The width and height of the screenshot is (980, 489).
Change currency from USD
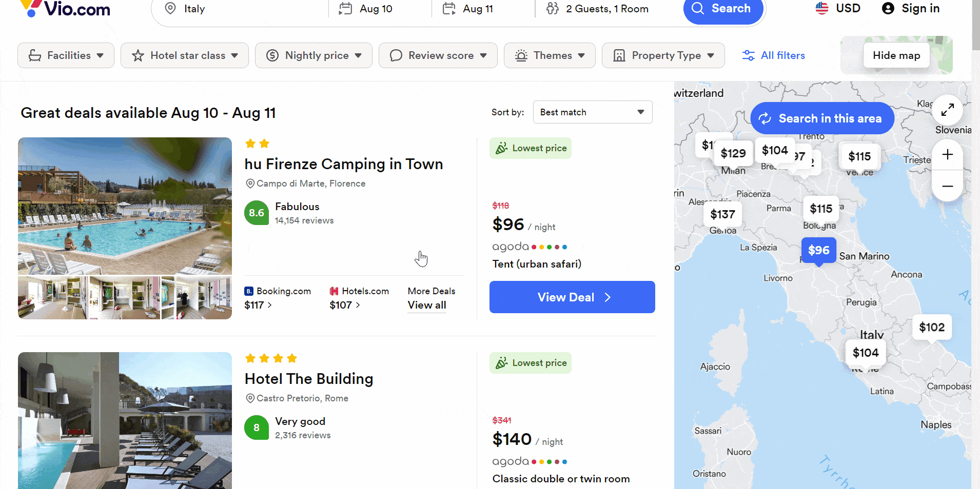tap(837, 8)
